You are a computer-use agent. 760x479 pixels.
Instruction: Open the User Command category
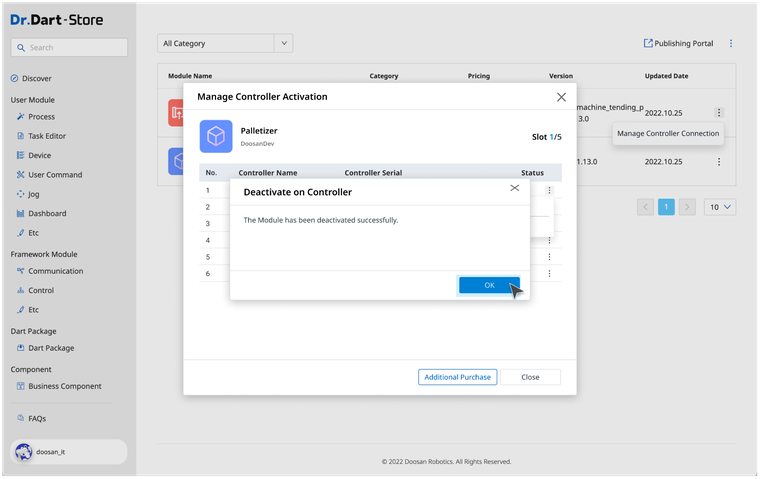pos(55,175)
